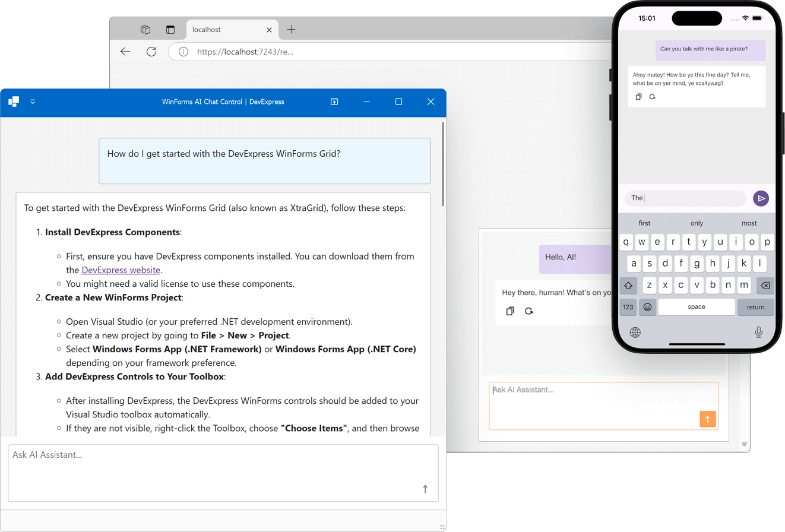Refresh the localhost page
Screen dimensions: 785x532
150,52
